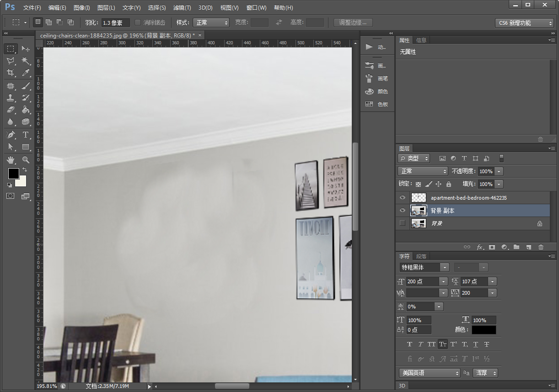Click the 调整边缘... button
Screen dimensions: 559x392
click(x=353, y=22)
